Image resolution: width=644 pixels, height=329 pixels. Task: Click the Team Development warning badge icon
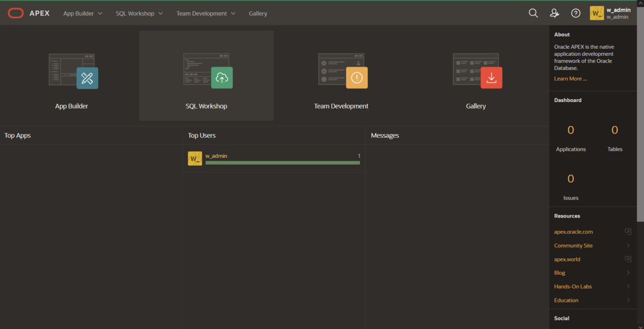356,77
